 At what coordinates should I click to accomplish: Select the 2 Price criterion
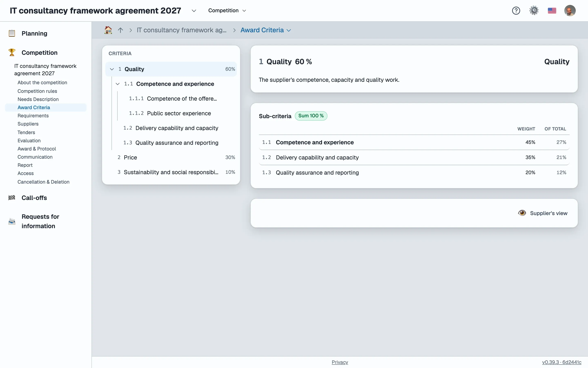coord(171,157)
